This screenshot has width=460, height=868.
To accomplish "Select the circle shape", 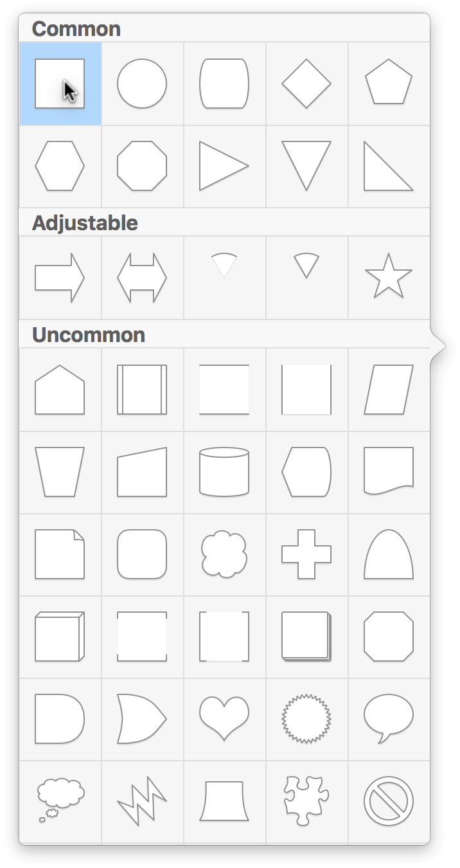I will pyautogui.click(x=142, y=84).
